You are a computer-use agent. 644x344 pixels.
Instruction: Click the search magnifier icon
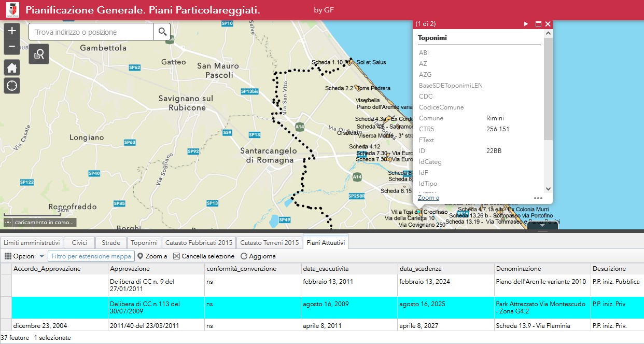163,32
